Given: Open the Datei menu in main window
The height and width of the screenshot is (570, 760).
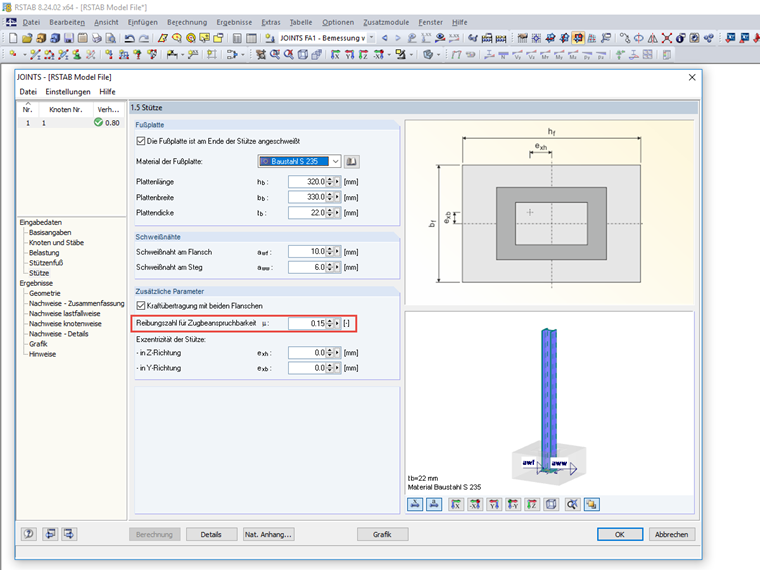Looking at the screenshot, I should [x=31, y=22].
